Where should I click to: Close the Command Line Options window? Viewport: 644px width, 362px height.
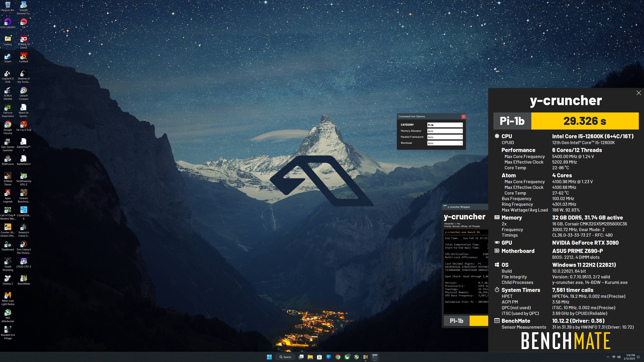464,116
